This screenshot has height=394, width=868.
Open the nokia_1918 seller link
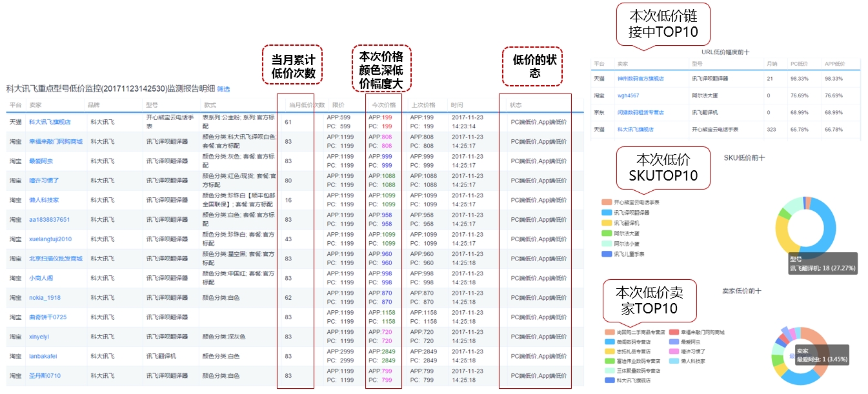coord(45,298)
